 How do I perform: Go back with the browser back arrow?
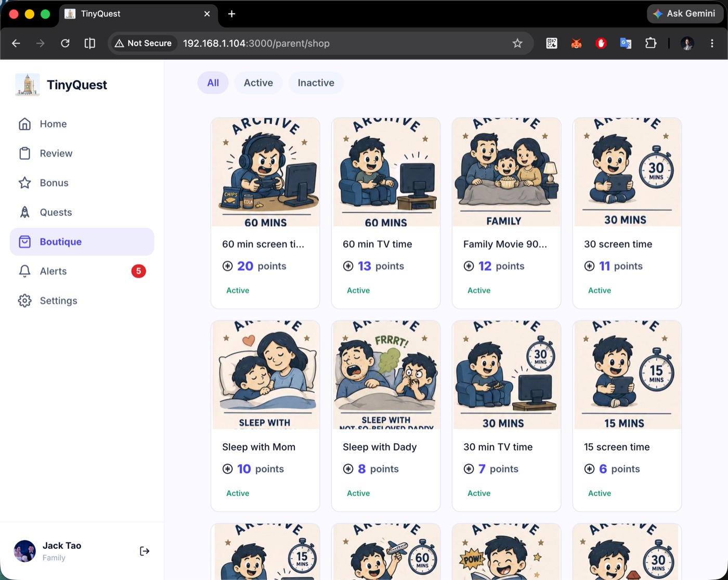click(x=16, y=43)
